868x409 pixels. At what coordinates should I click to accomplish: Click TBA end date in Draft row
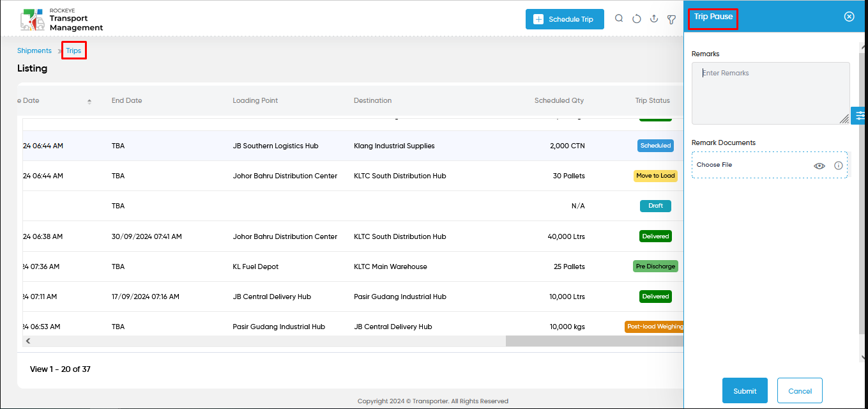coord(118,206)
